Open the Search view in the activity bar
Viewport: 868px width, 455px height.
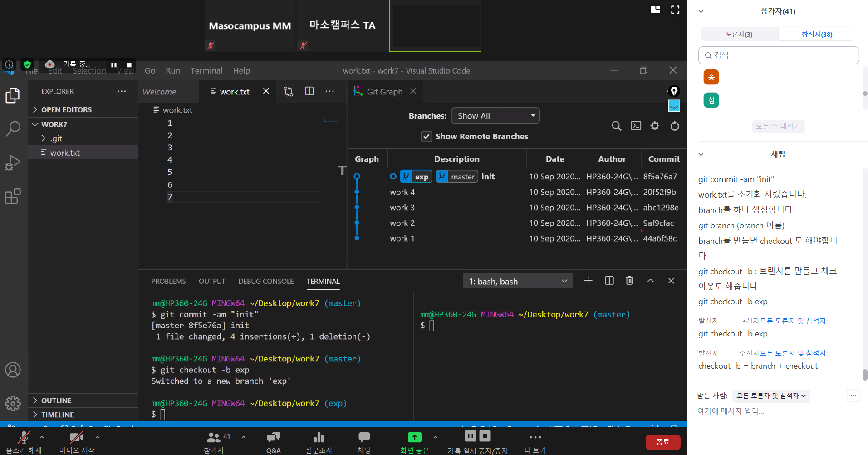13,129
